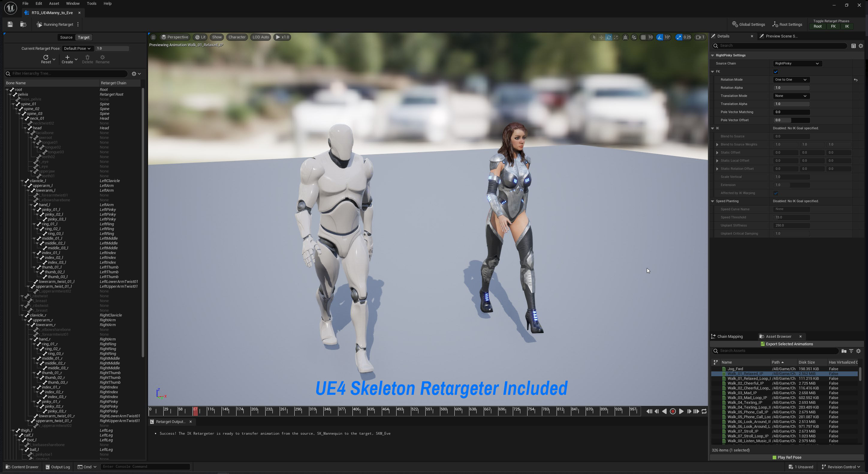Toggle the Affected by IK Warping checkbox
The height and width of the screenshot is (474, 868).
tap(776, 193)
